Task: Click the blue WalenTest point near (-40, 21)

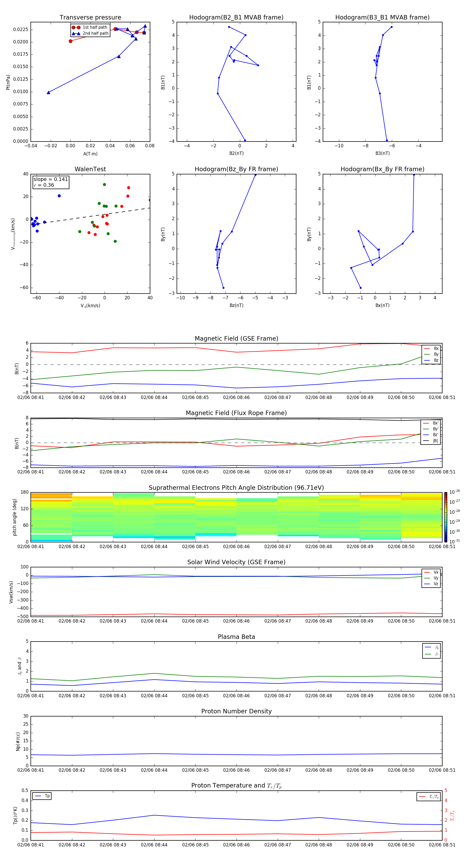Action: point(59,196)
